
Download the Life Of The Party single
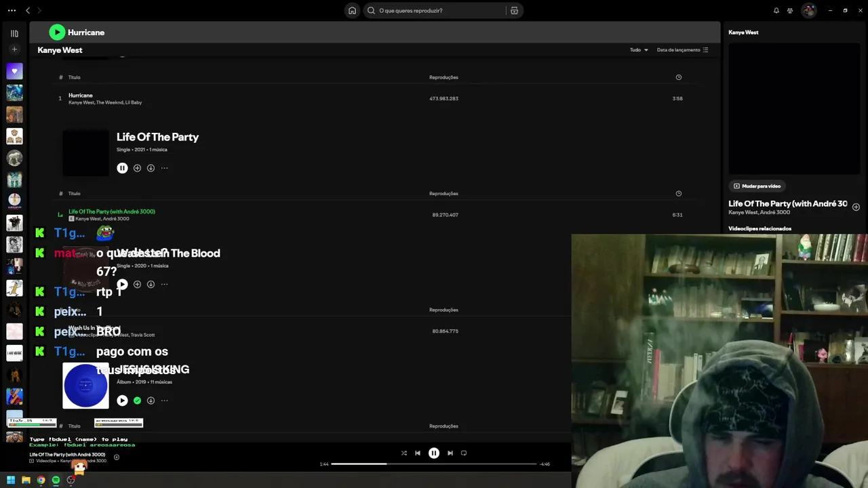(x=151, y=168)
